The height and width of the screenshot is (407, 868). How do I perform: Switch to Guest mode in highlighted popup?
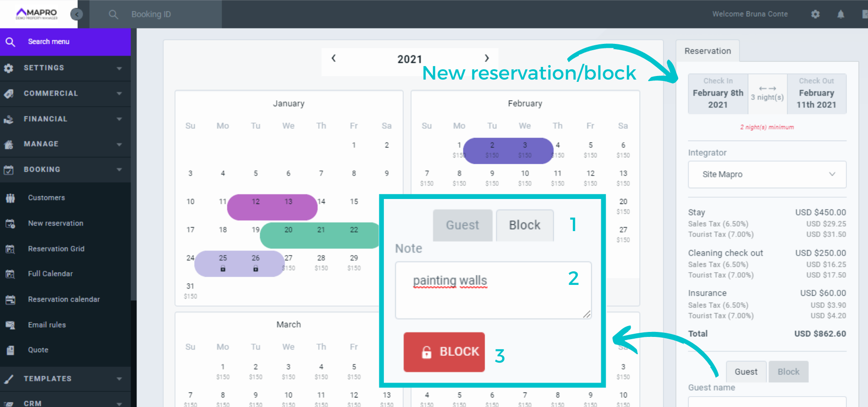click(x=462, y=225)
